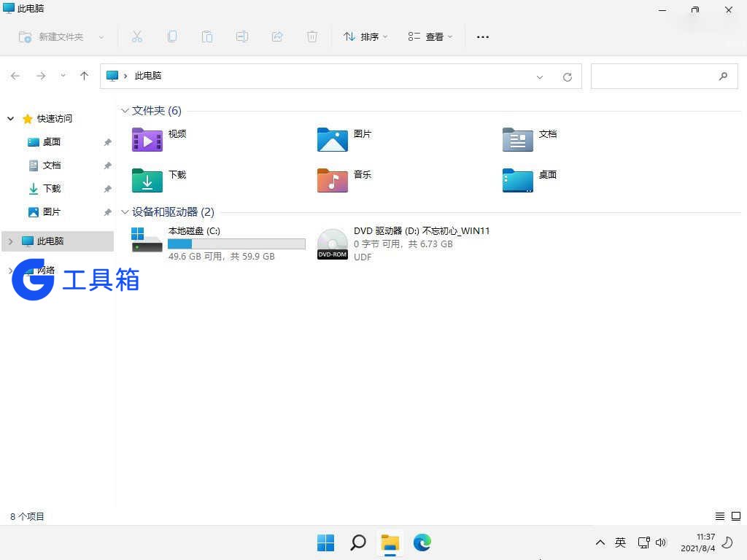
Task: Open the clock showing 11:37
Action: [x=698, y=542]
